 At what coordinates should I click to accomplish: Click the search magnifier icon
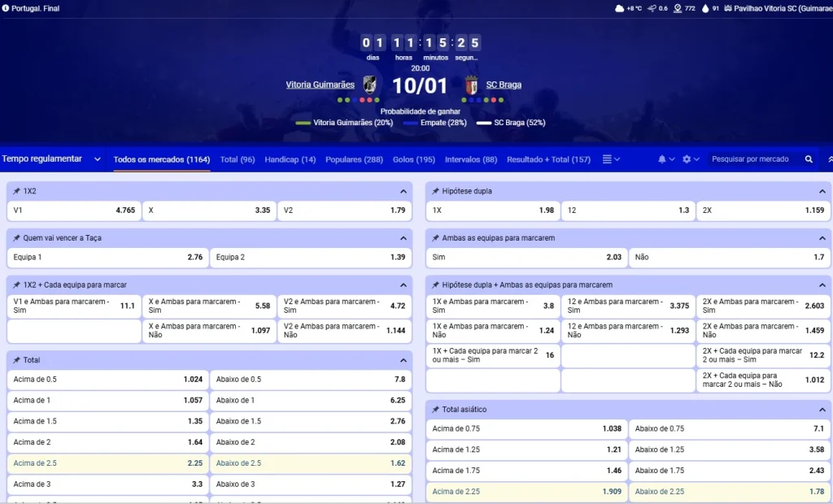809,159
